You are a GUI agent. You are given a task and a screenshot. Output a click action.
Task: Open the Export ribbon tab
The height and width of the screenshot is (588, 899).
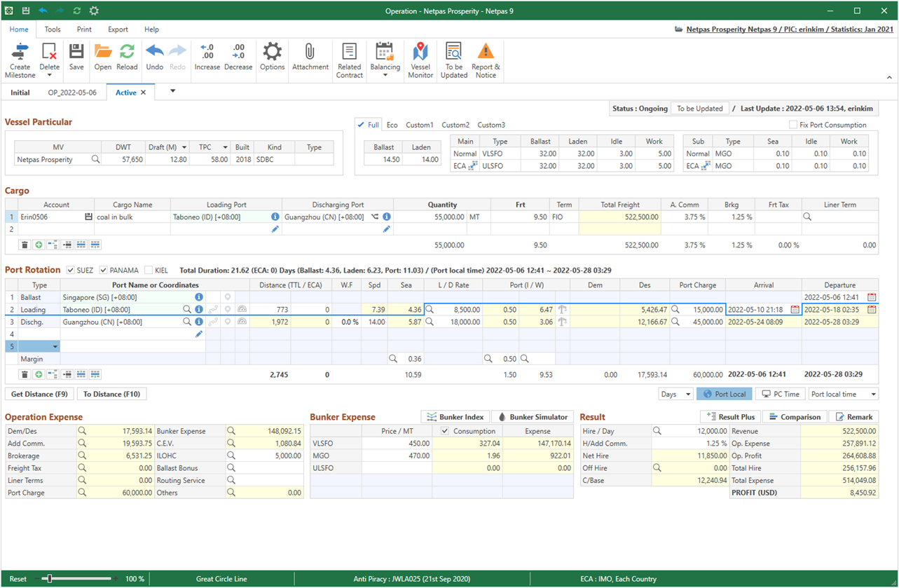point(118,29)
